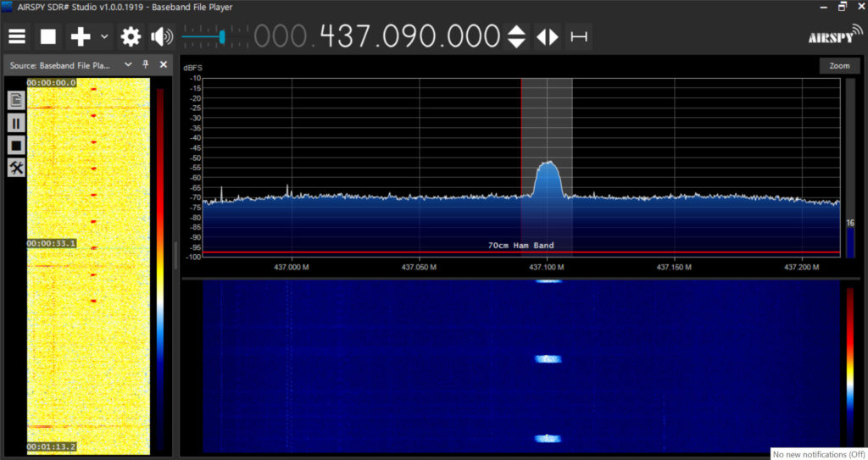868x460 pixels.
Task: Stop the radio with the toolbar stop button
Action: (48, 36)
